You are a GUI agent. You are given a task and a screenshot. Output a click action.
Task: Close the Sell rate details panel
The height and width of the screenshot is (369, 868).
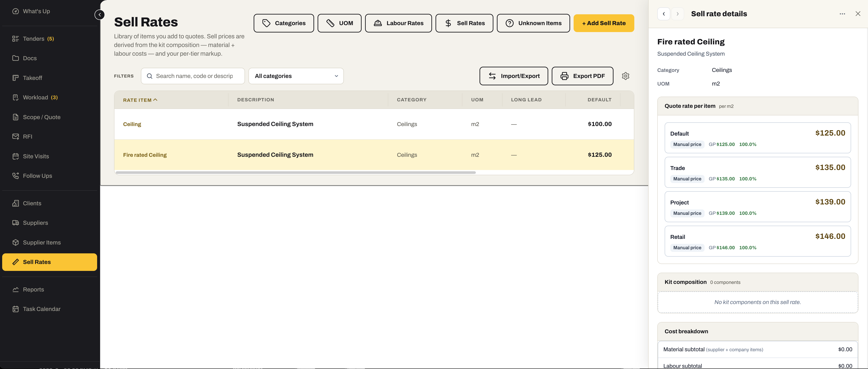click(858, 14)
